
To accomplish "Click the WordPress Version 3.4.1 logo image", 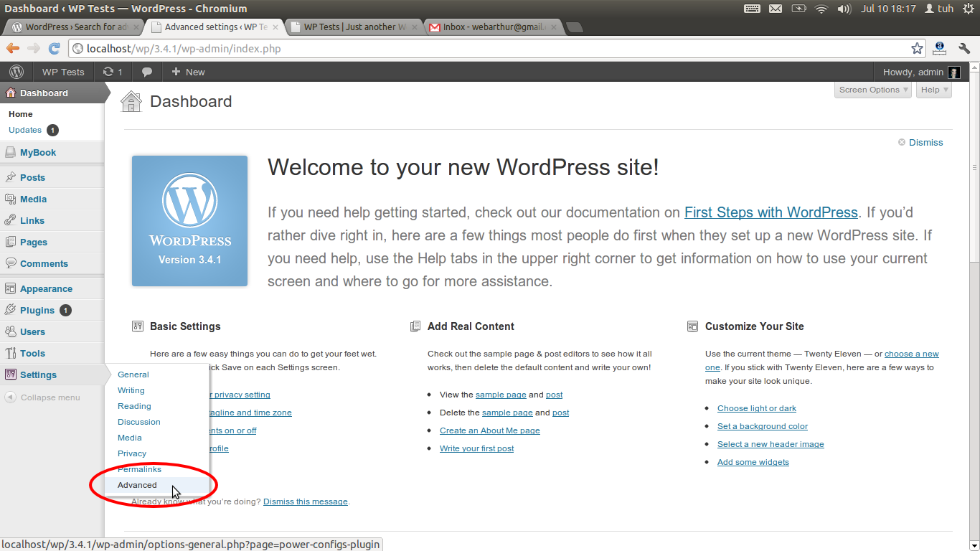I will pos(189,221).
